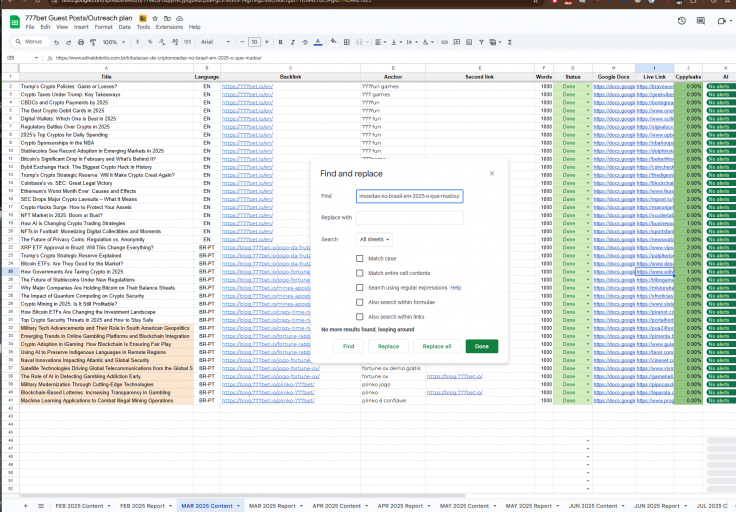This screenshot has height=512, width=736.
Task: Click the add sheet plus icon
Action: [25, 506]
